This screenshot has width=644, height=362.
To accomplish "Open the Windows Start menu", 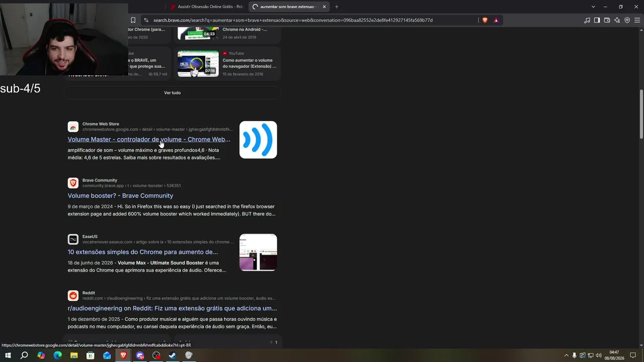I will pos(8,355).
